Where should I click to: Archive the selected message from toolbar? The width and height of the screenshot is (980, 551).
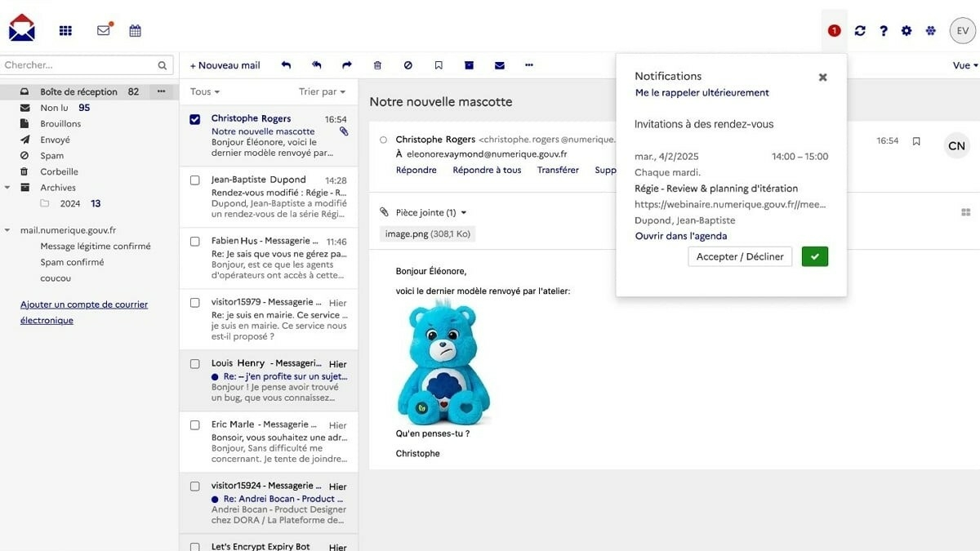pos(469,65)
